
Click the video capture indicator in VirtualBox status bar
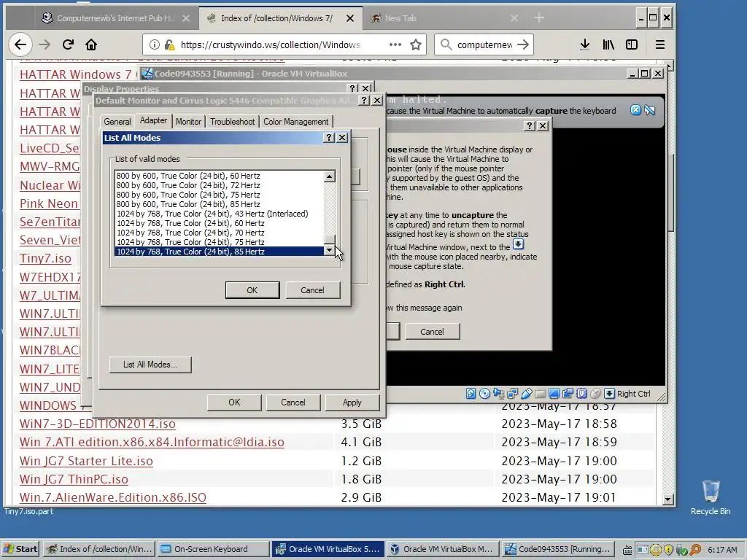pyautogui.click(x=568, y=394)
